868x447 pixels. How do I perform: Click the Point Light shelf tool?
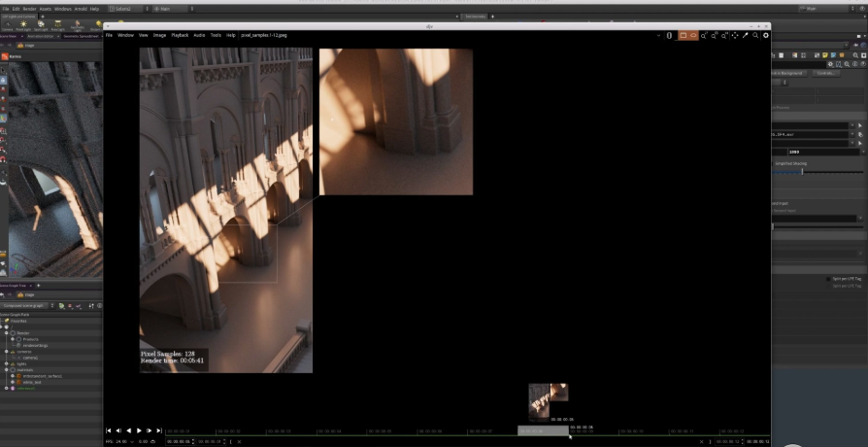pos(23,25)
